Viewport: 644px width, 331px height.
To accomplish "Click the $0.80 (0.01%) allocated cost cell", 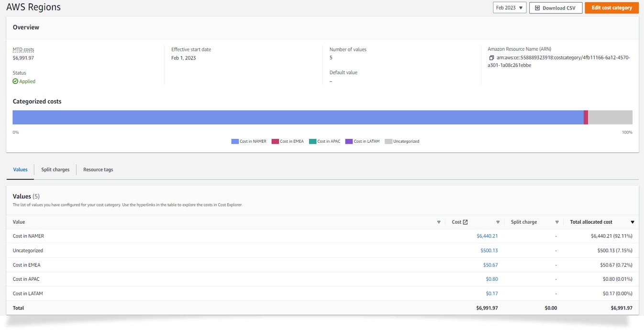I will tap(618, 279).
